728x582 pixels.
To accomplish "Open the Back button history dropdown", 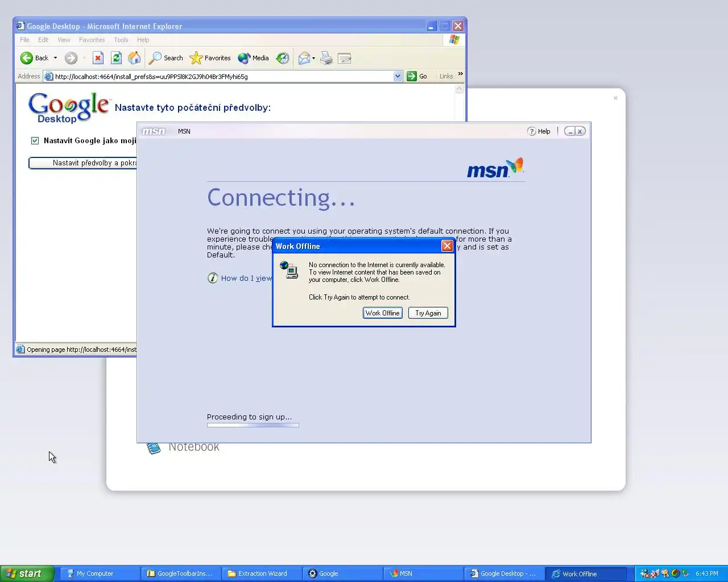I will point(55,58).
